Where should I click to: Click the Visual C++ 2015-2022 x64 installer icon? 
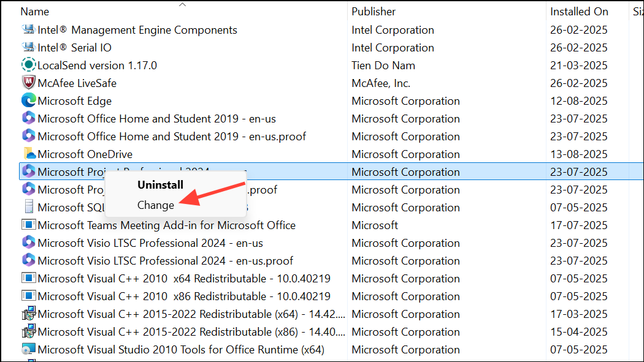(x=28, y=314)
